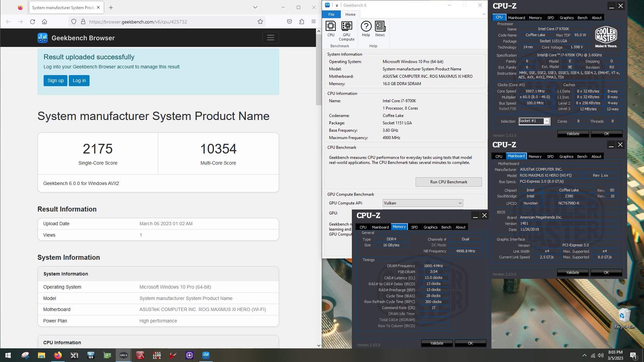Click OK in the CPU-Z Mainboard window
Viewport: 644px width, 362px height.
point(606,273)
